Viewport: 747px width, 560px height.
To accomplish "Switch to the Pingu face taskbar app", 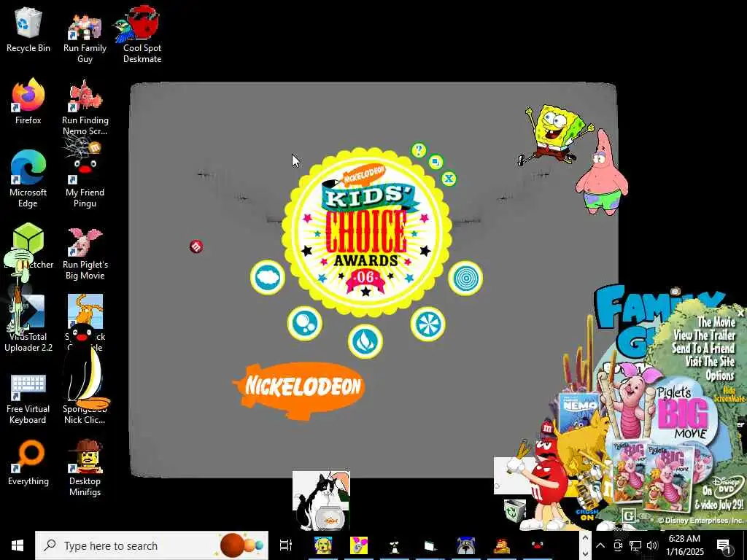I will tap(538, 545).
